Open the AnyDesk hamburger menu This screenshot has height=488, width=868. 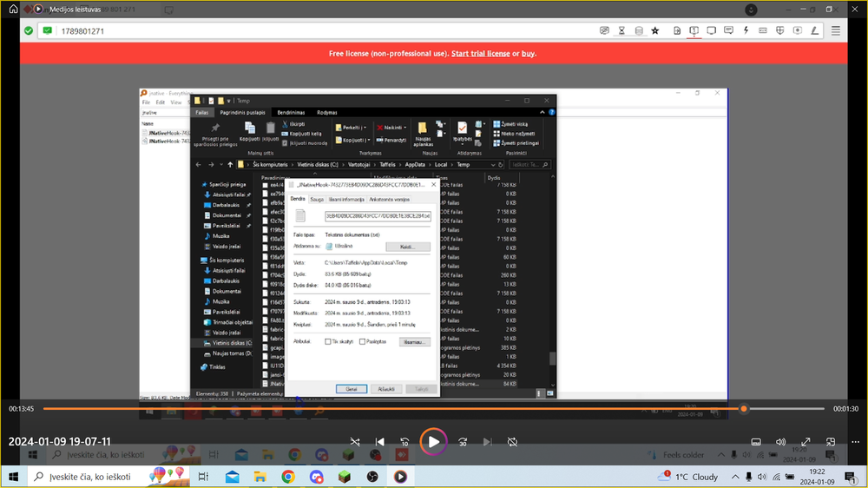tap(835, 31)
